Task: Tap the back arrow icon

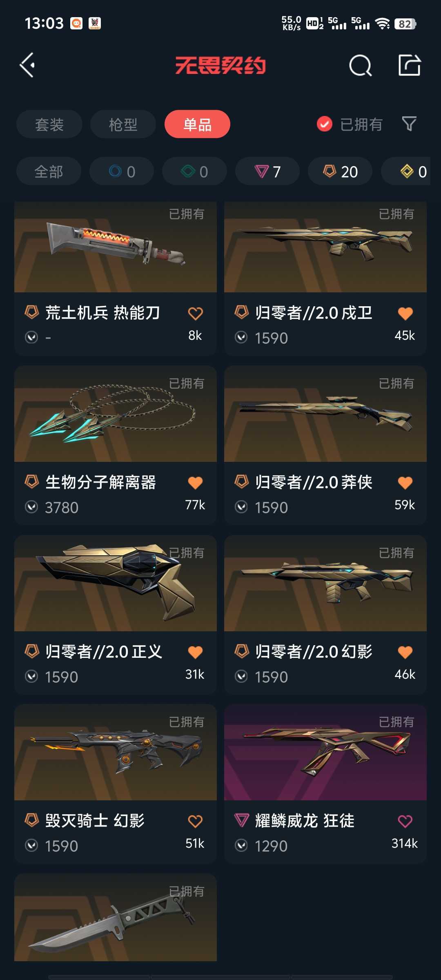Action: coord(27,65)
